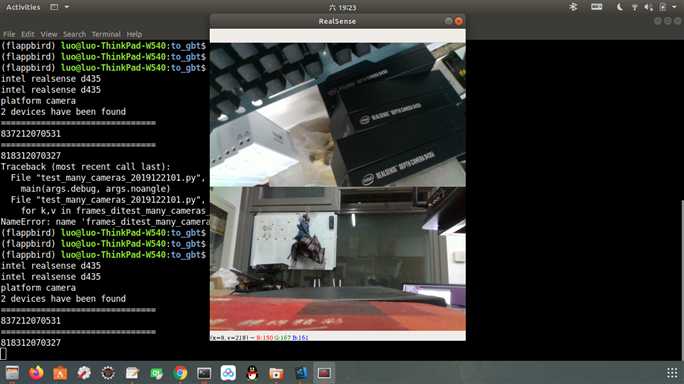The height and width of the screenshot is (384, 684).
Task: Launch Qt Creator from the dock
Action: click(156, 373)
